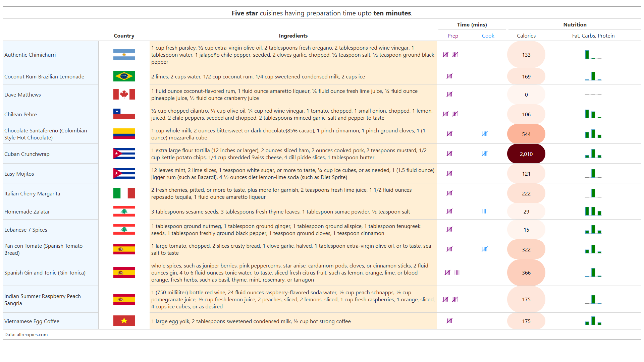Image resolution: width=644 pixels, height=362 pixels.
Task: Click the Brazil flag next to Coconut Rum Brazilian Lemonade
Action: point(124,76)
